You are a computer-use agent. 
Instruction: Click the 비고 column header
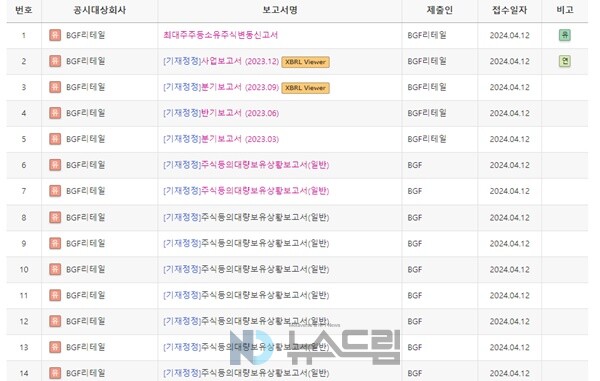pos(565,10)
